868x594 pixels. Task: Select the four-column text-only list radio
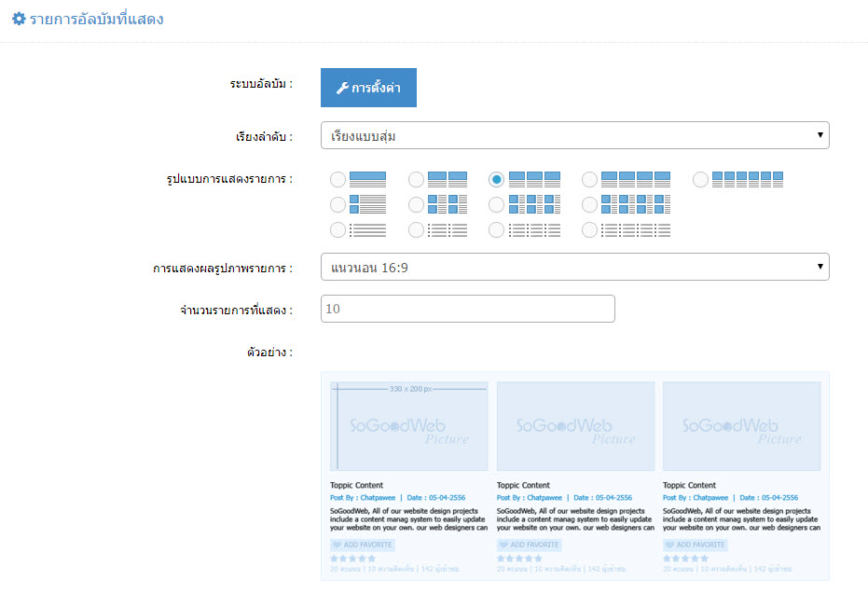pyautogui.click(x=589, y=229)
